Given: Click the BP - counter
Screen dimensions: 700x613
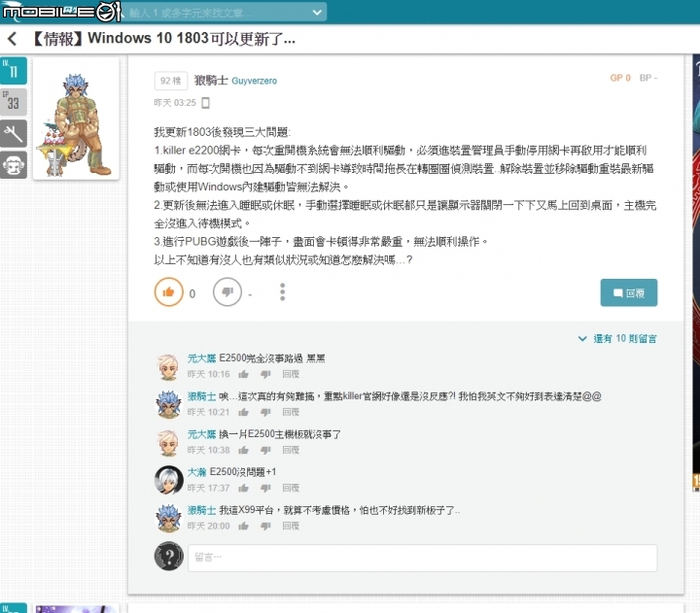Looking at the screenshot, I should click(x=647, y=78).
